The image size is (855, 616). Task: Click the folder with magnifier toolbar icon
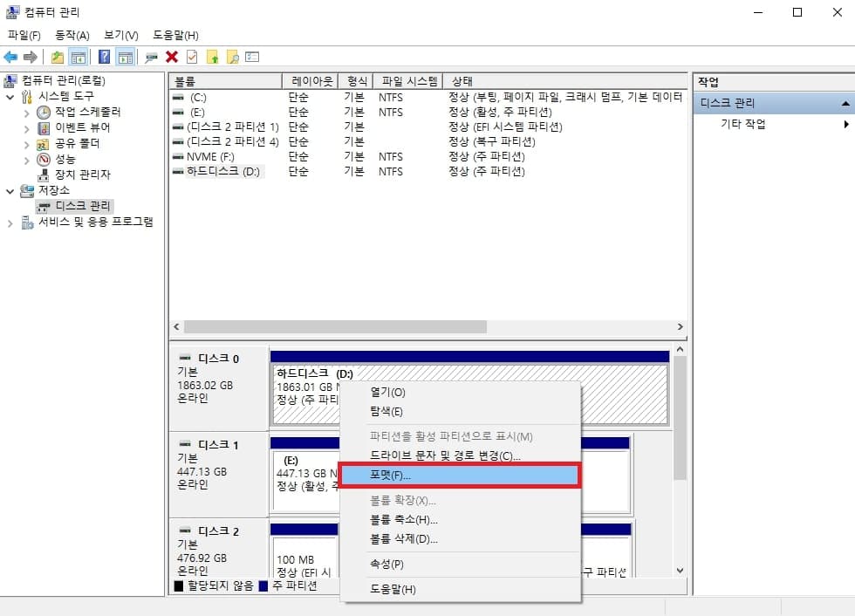pyautogui.click(x=234, y=56)
